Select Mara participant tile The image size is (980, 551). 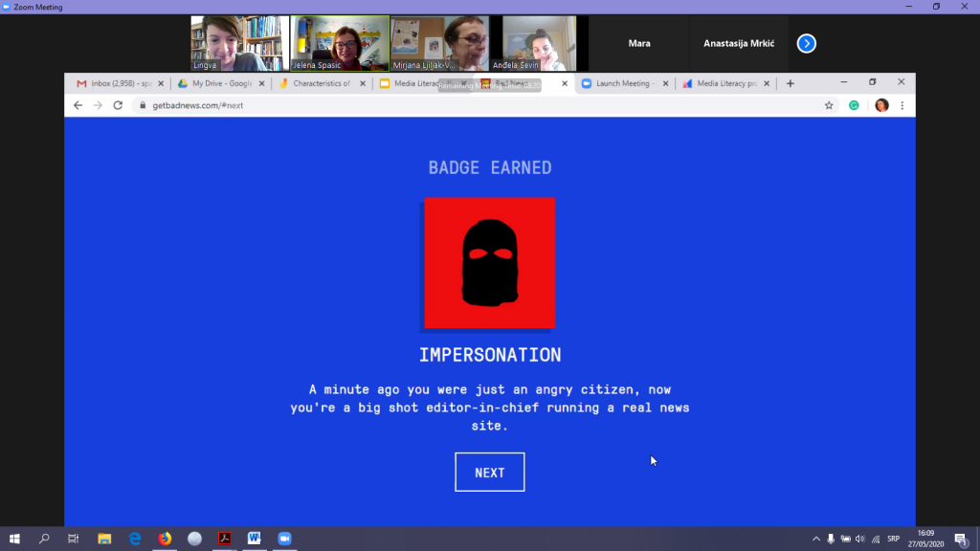coord(638,43)
